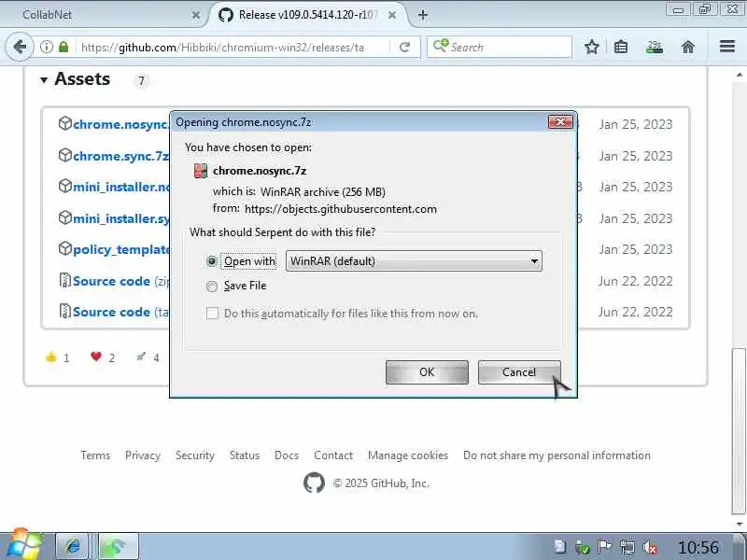Open the Contact footer link
Image resolution: width=747 pixels, height=560 pixels.
(x=333, y=455)
